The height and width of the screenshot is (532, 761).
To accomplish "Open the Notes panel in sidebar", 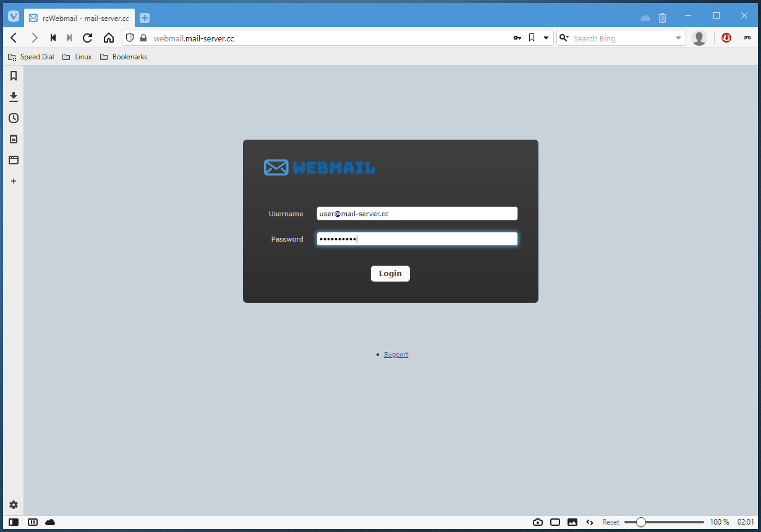I will 14,139.
